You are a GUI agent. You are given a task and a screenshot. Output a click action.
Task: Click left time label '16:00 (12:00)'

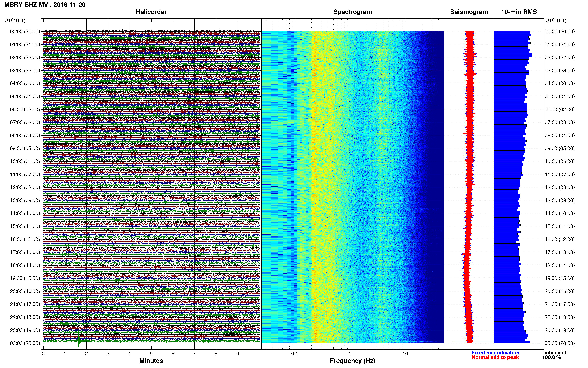pos(25,239)
